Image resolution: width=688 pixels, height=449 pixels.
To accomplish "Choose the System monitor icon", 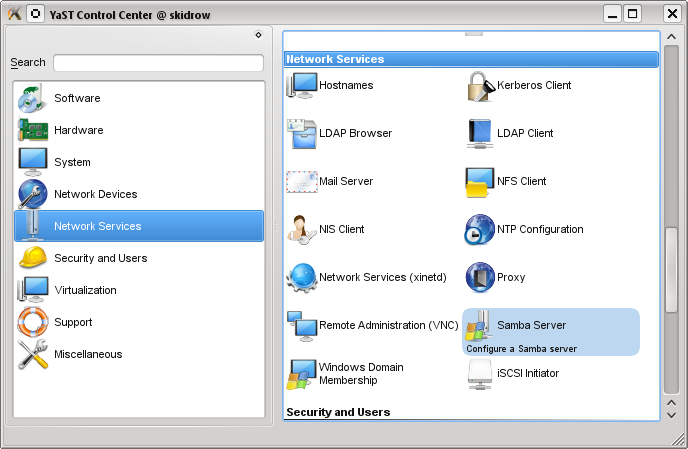I will 33,162.
